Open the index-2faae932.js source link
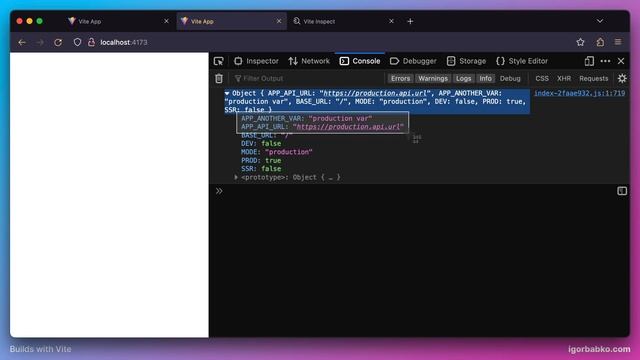This screenshot has height=360, width=640. (579, 93)
